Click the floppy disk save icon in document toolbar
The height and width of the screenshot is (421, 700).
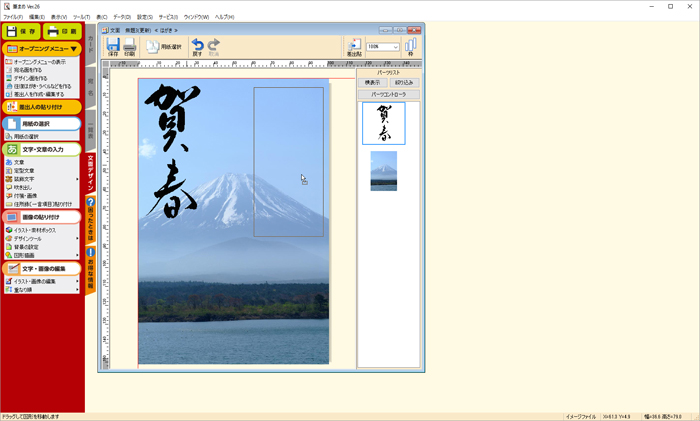(113, 46)
